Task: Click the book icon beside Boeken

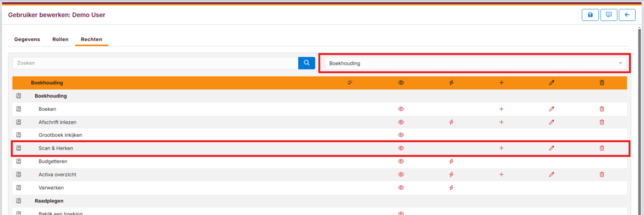Action: (x=19, y=109)
